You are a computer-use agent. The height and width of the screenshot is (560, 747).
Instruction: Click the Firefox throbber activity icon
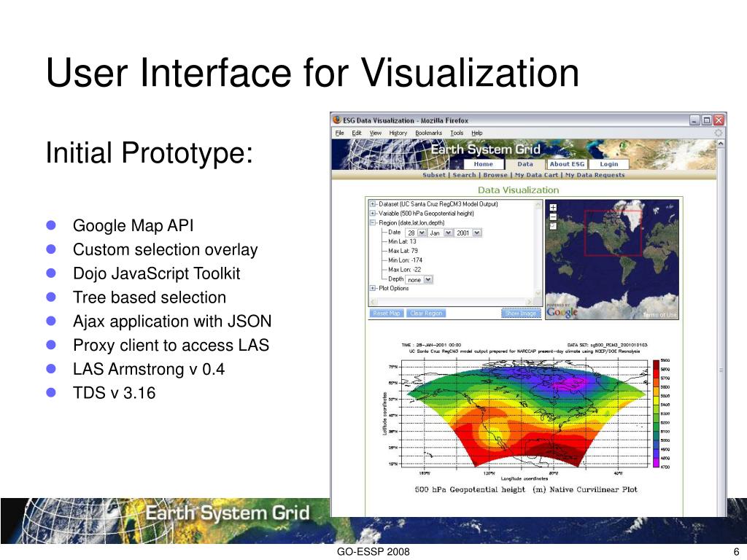pos(718,133)
